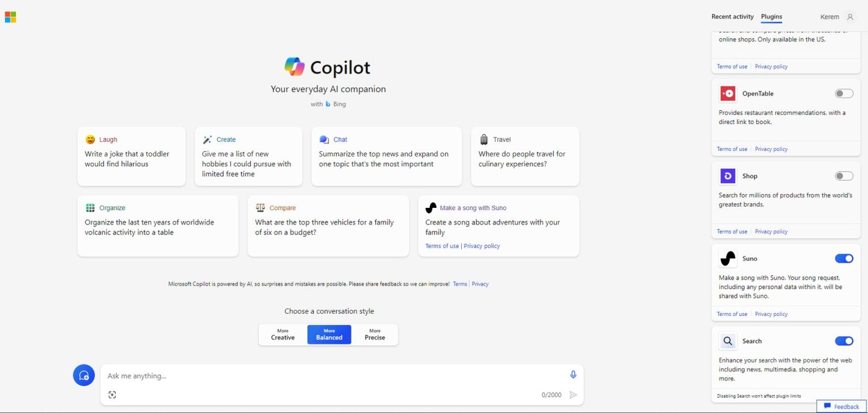This screenshot has width=868, height=413.
Task: Click the Suno plugin icon in the sidebar
Action: [727, 258]
